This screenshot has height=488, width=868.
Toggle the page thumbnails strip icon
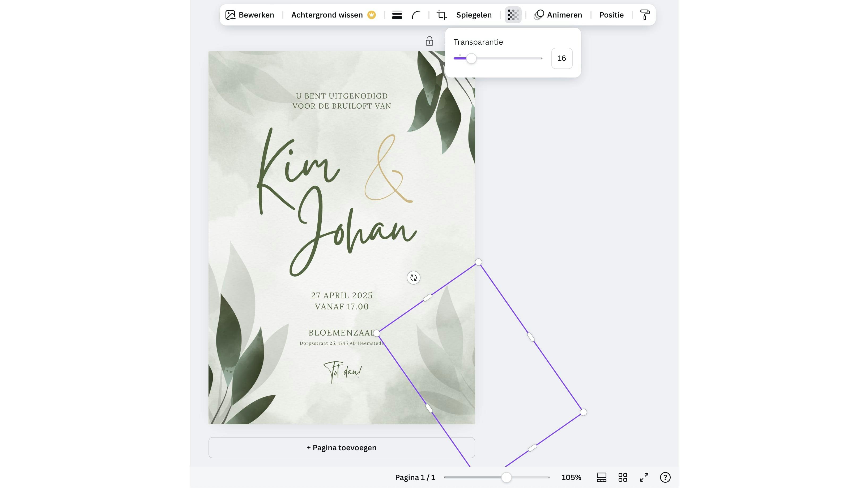point(601,477)
